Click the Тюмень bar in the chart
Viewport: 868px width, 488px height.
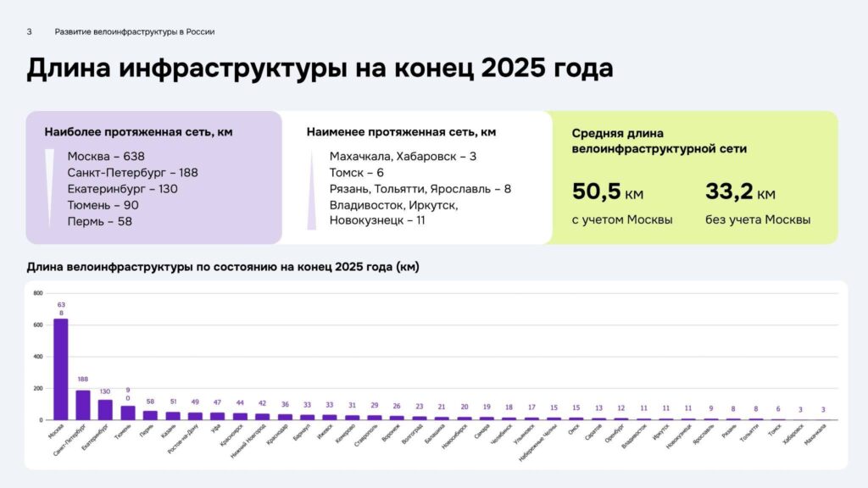[127, 413]
